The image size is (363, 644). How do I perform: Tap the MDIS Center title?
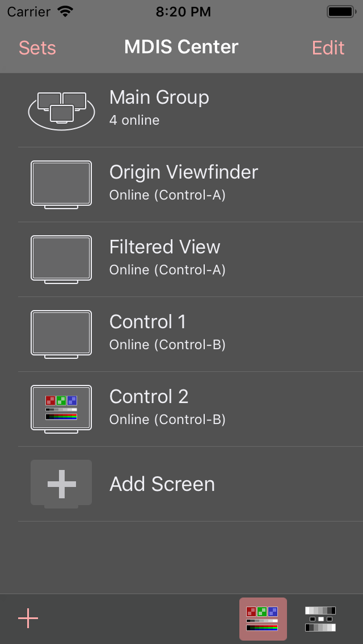181,47
